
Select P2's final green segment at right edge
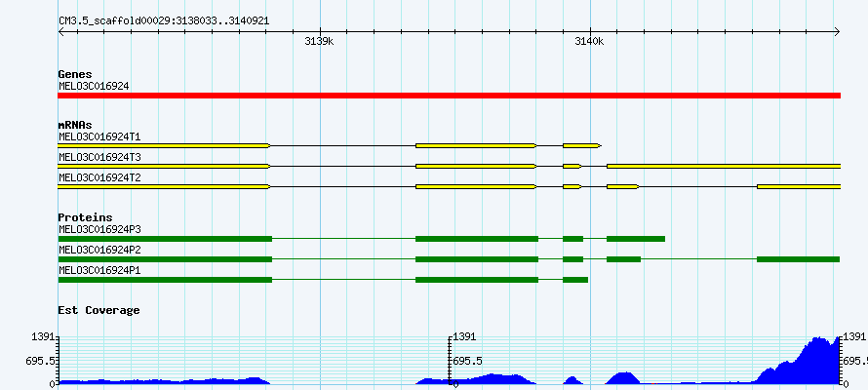(798, 259)
